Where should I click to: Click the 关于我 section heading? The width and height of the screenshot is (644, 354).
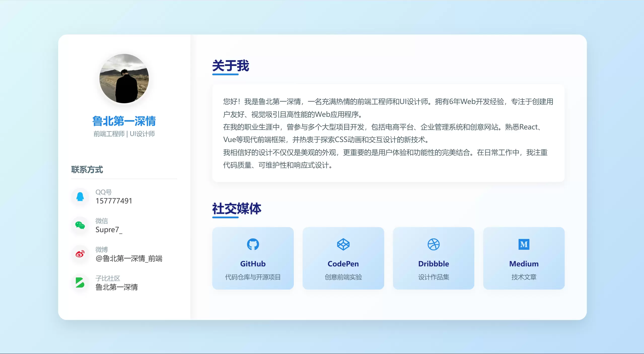[x=231, y=66]
